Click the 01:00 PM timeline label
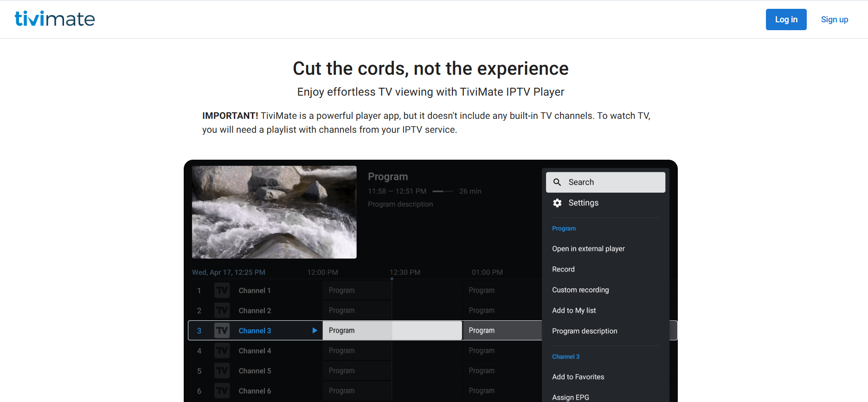The height and width of the screenshot is (402, 868). tap(487, 272)
